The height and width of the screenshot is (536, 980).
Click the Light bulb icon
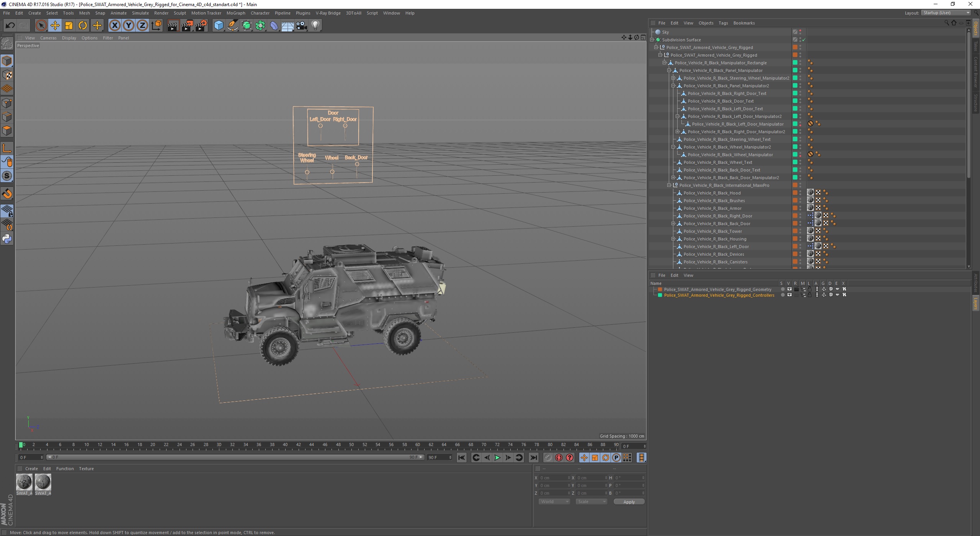point(315,26)
